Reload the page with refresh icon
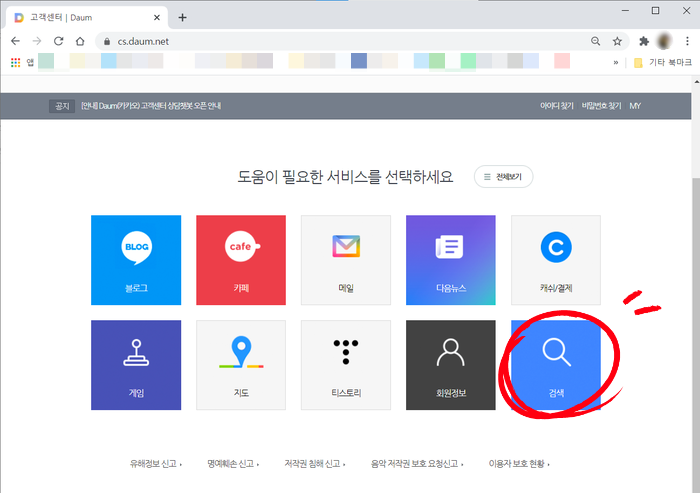This screenshot has height=493, width=700. click(x=58, y=41)
